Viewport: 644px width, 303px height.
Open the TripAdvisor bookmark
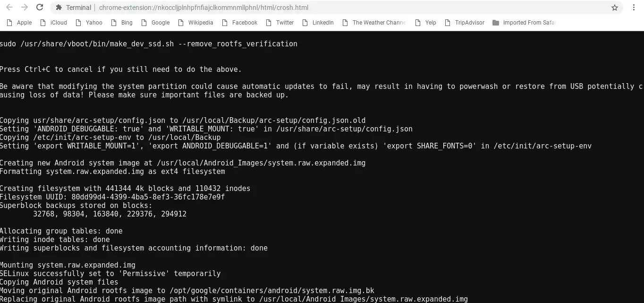[464, 22]
